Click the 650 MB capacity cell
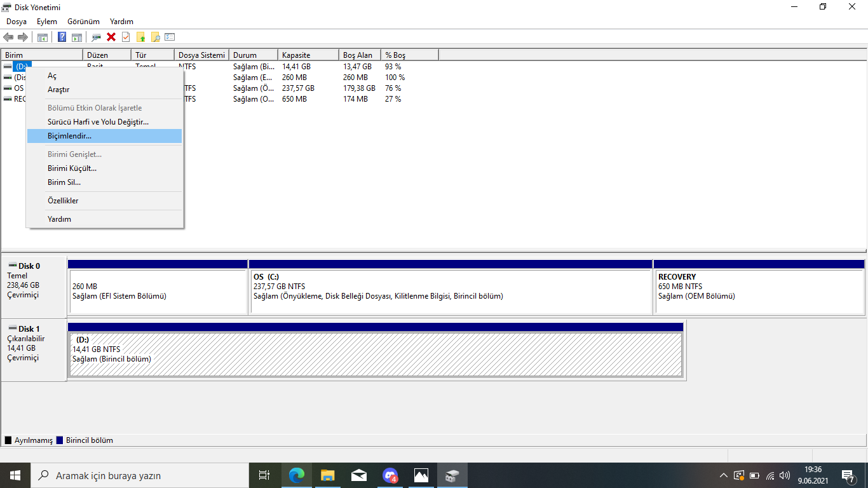Image resolution: width=868 pixels, height=488 pixels. 294,99
